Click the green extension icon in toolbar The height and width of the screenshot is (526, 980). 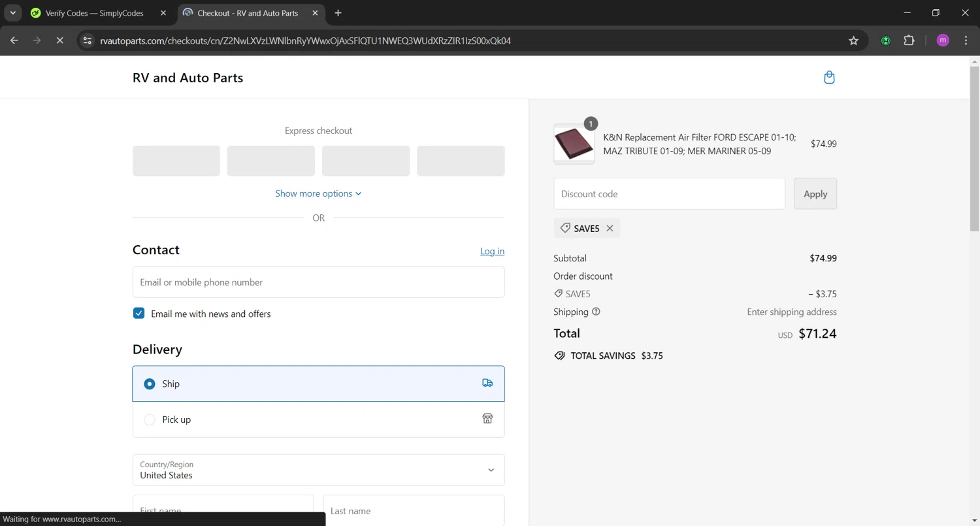point(886,41)
